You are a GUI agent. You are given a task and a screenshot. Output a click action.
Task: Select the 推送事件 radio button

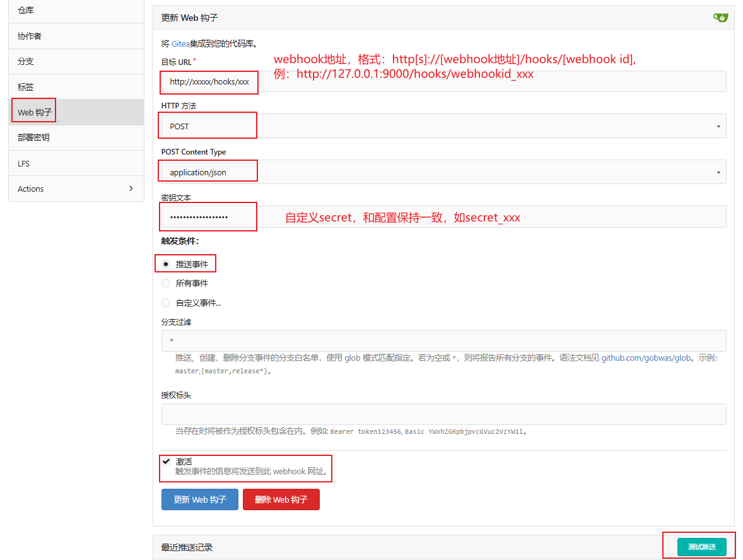(x=166, y=264)
